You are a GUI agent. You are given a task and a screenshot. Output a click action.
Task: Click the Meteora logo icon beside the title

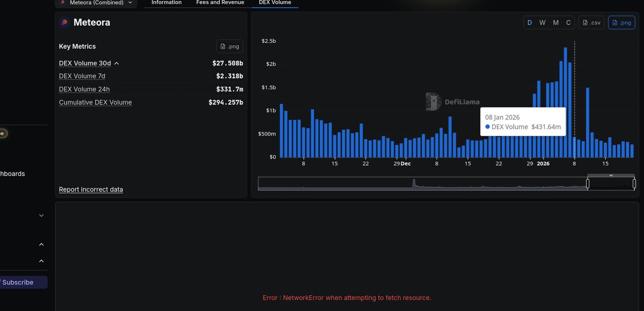click(64, 23)
